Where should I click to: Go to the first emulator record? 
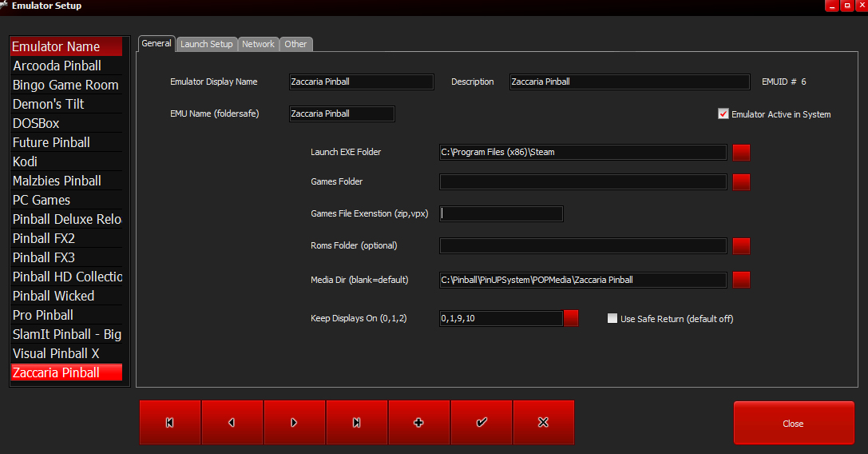(170, 423)
